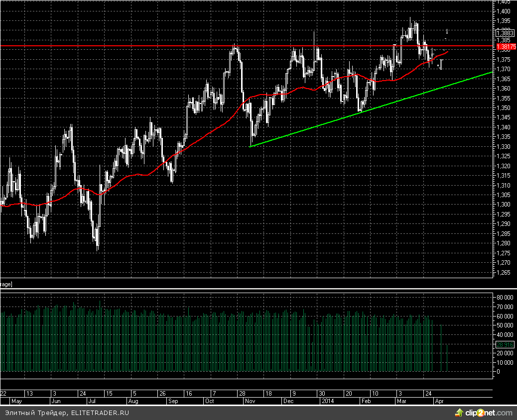Click the Apr month label
517x420 pixels.
(x=439, y=400)
